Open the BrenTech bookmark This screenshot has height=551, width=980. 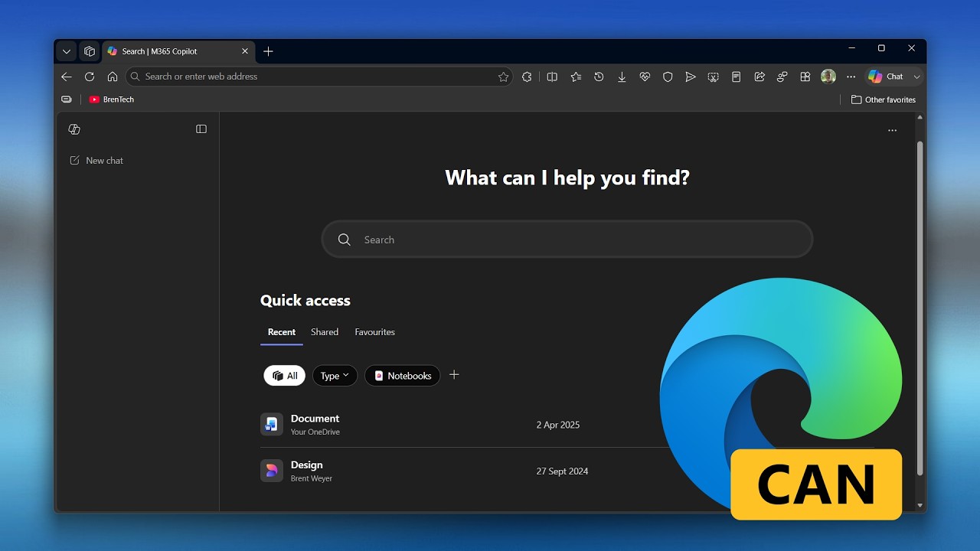pos(111,99)
